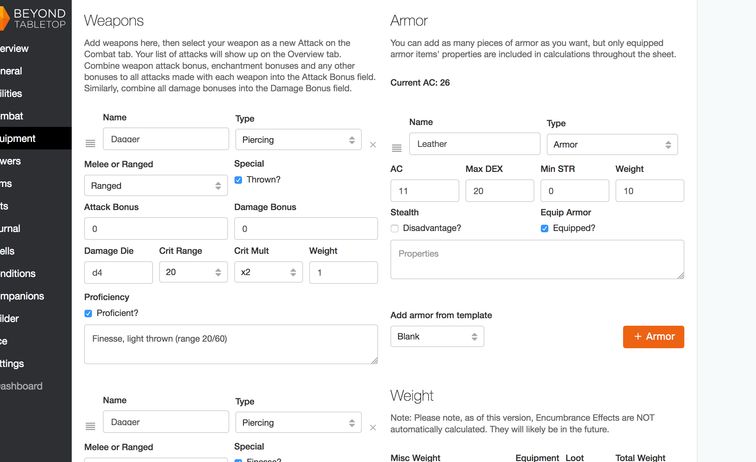Click the Damage Die d4 field
The height and width of the screenshot is (462, 756).
coord(118,272)
